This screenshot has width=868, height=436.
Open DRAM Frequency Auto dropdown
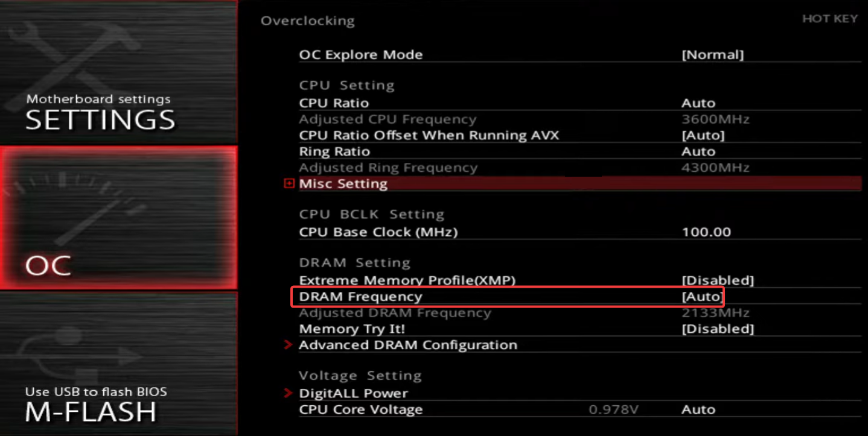[702, 297]
